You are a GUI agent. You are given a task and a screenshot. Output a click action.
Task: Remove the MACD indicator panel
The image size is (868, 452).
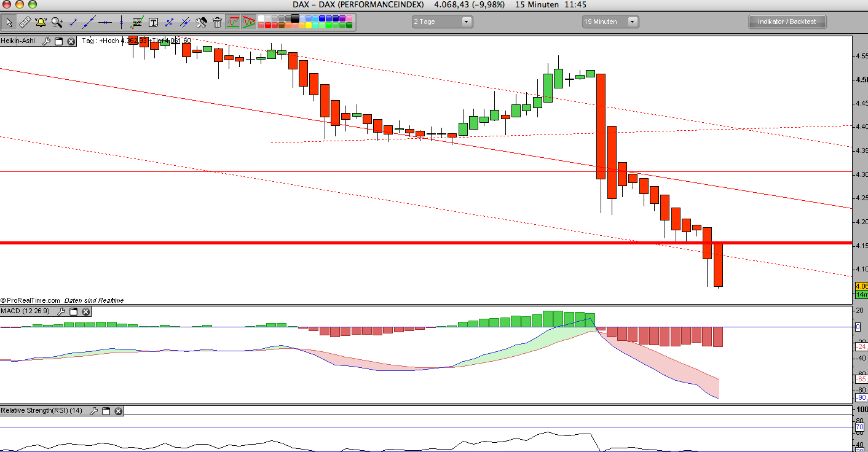point(85,311)
